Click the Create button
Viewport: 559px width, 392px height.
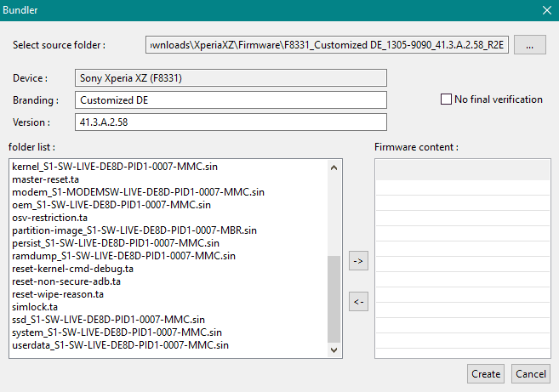(486, 374)
